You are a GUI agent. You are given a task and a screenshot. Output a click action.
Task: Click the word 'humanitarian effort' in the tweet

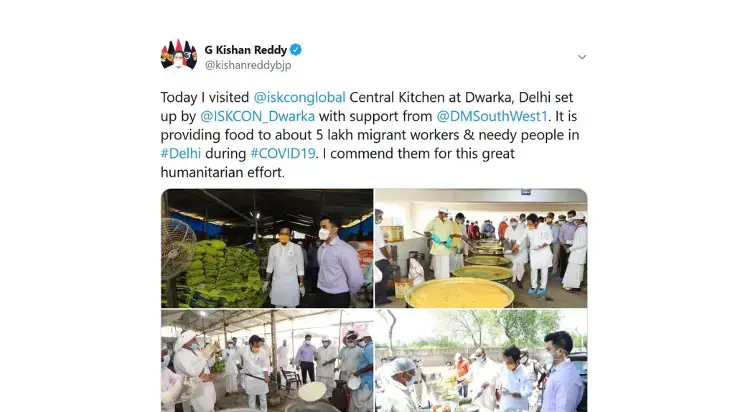click(223, 172)
